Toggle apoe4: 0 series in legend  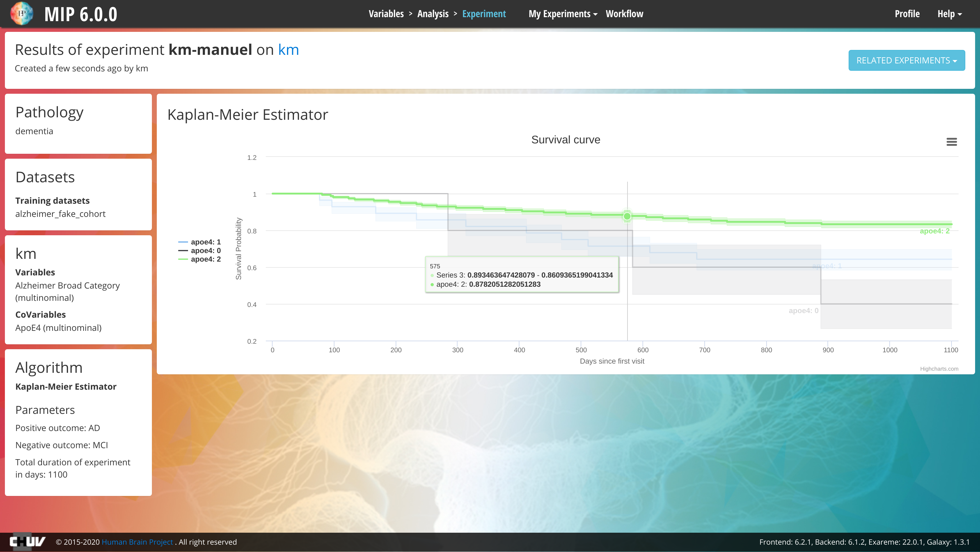[x=205, y=251]
